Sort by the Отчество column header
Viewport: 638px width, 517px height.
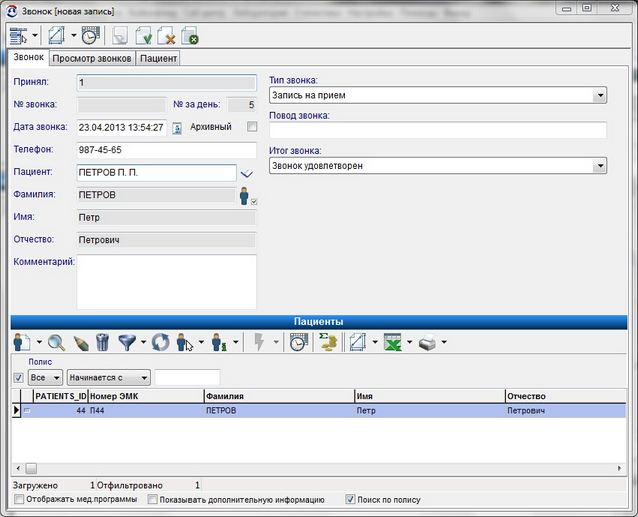[566, 396]
